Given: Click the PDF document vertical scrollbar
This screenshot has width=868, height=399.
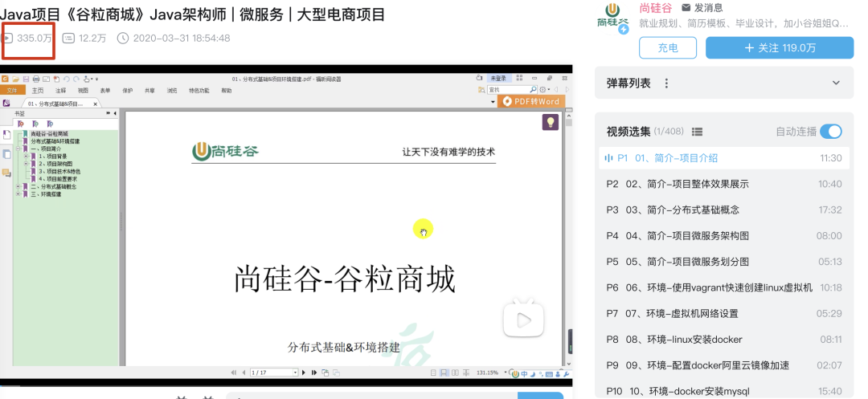Looking at the screenshot, I should click(x=569, y=238).
